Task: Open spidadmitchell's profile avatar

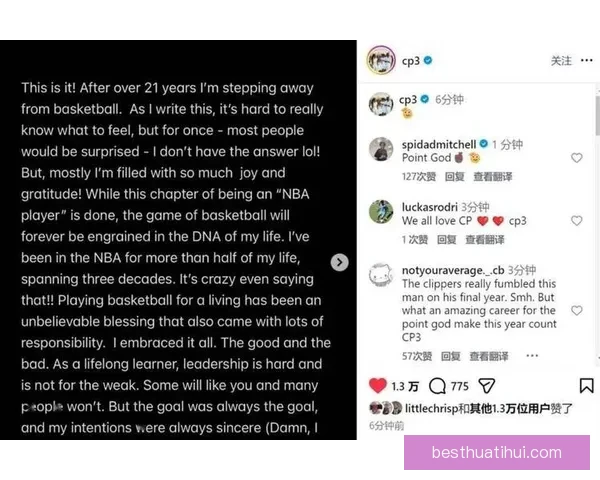Action: click(380, 150)
